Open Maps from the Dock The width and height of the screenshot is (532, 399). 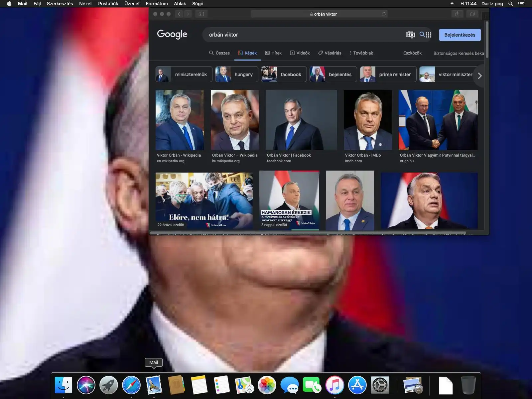pos(244,385)
